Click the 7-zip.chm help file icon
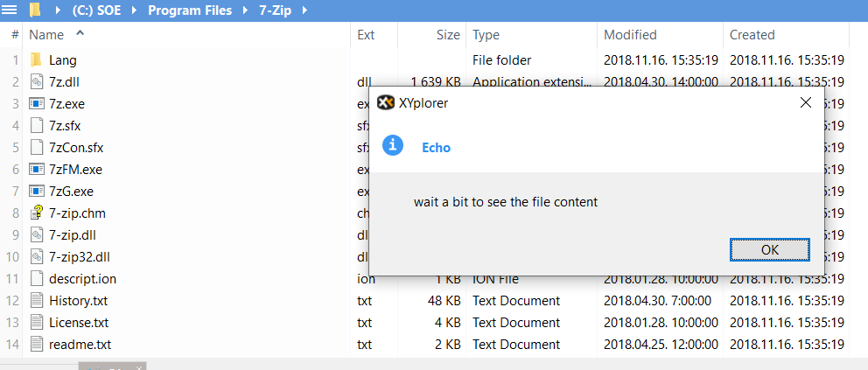Screen dimensions: 868x370 36,213
